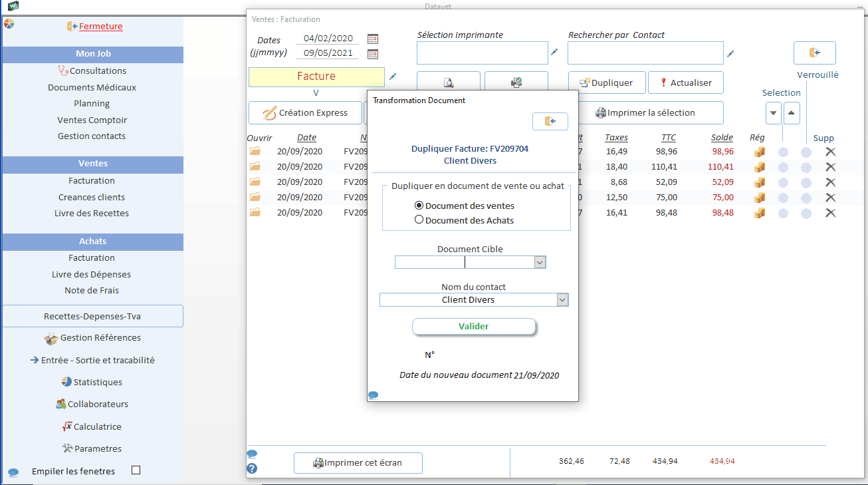Launch the Calculatrice
Screen dimensions: 868x485
pos(92,426)
